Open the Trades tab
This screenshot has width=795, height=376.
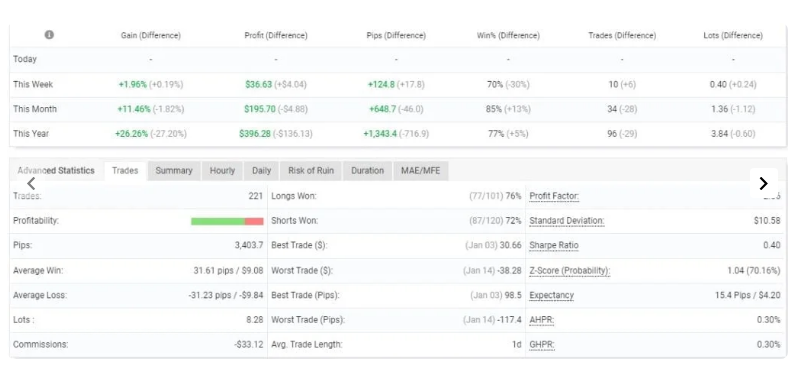click(x=125, y=171)
